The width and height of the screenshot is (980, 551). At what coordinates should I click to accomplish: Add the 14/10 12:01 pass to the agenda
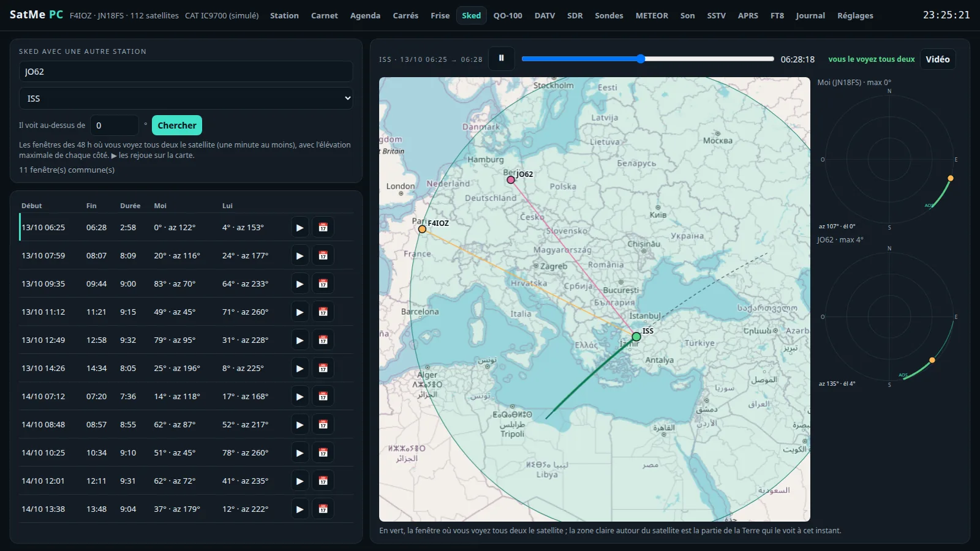pyautogui.click(x=323, y=481)
